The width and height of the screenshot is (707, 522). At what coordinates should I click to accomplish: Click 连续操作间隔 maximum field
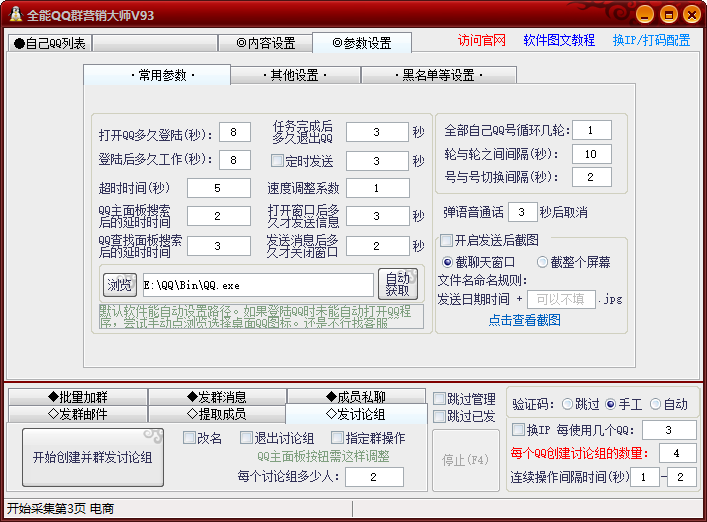click(x=681, y=477)
